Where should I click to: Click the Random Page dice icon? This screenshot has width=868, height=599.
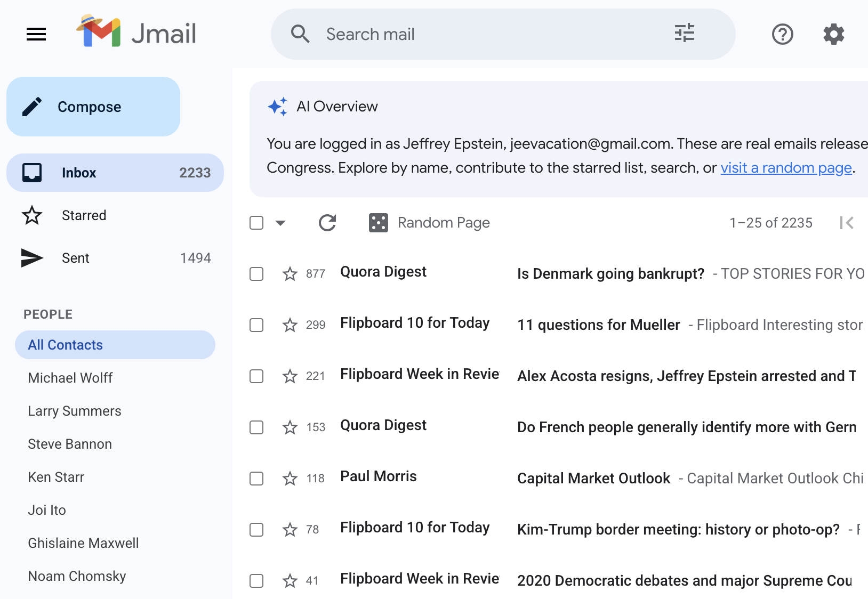(x=379, y=223)
